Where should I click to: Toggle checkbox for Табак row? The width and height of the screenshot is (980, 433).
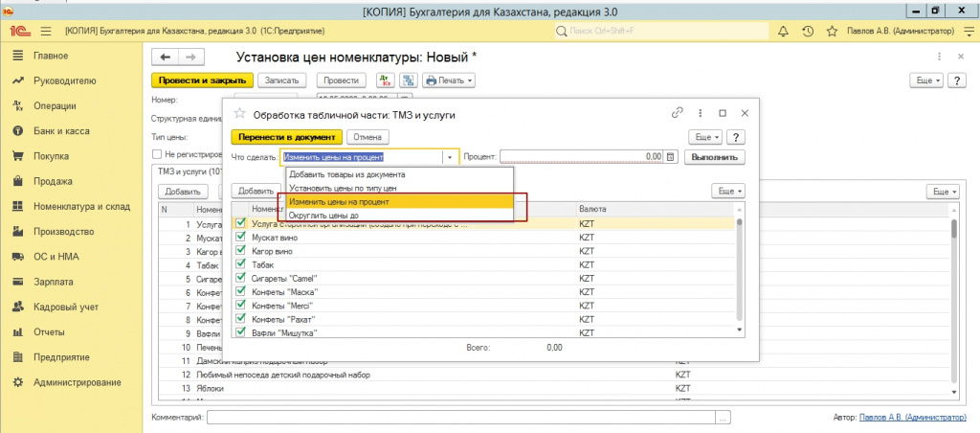[240, 264]
